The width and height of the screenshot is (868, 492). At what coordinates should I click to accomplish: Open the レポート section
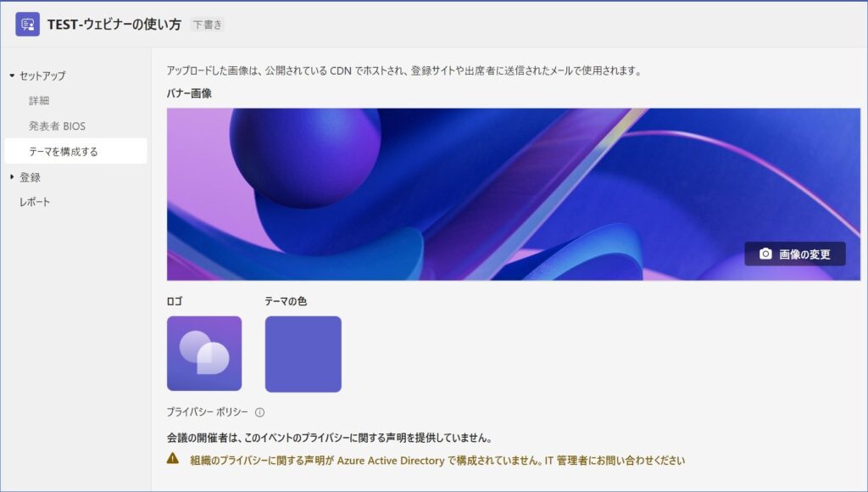(35, 202)
